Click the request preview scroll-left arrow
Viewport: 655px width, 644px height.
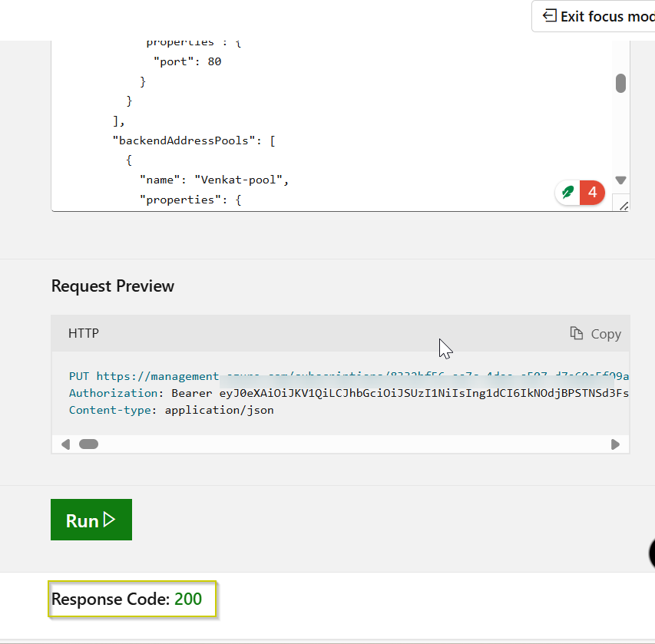pos(65,444)
